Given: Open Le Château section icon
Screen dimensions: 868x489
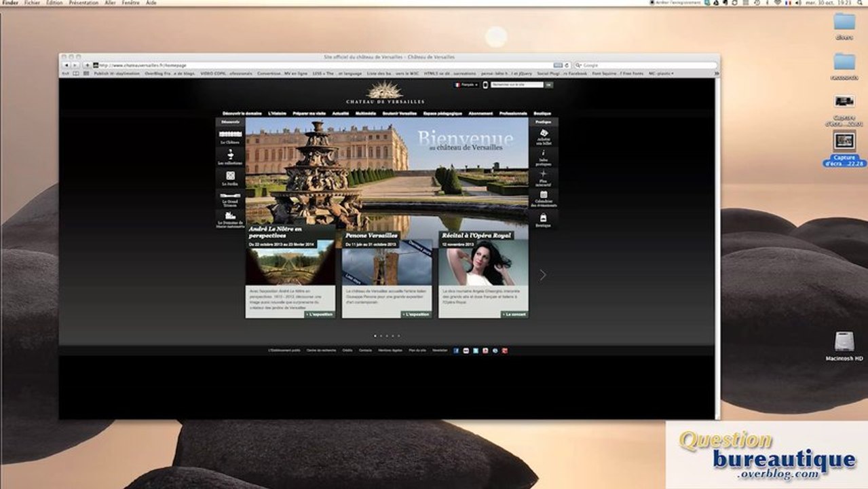Looking at the screenshot, I should coord(230,136).
